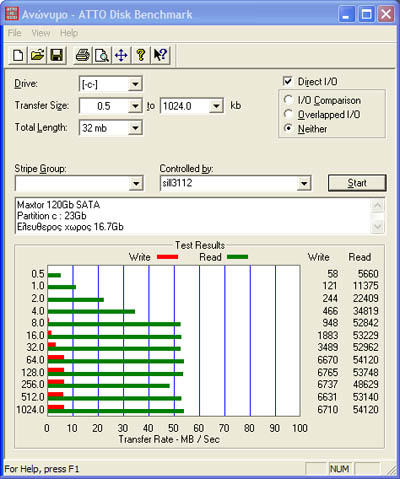
Task: Open the View menu
Action: pyautogui.click(x=41, y=33)
